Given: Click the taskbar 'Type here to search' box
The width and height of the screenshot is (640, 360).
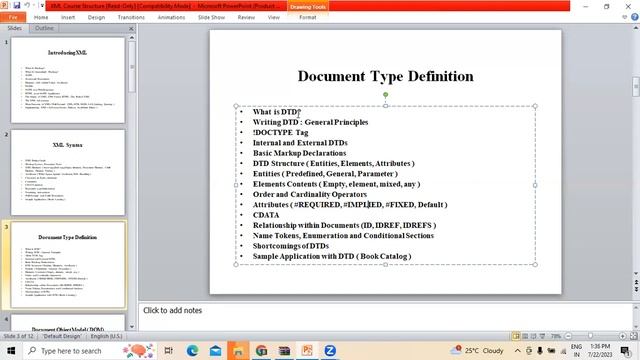Looking at the screenshot, I should tap(89, 351).
